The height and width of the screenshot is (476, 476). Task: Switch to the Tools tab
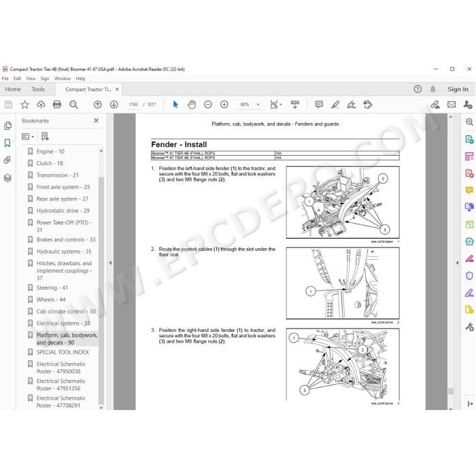point(38,89)
